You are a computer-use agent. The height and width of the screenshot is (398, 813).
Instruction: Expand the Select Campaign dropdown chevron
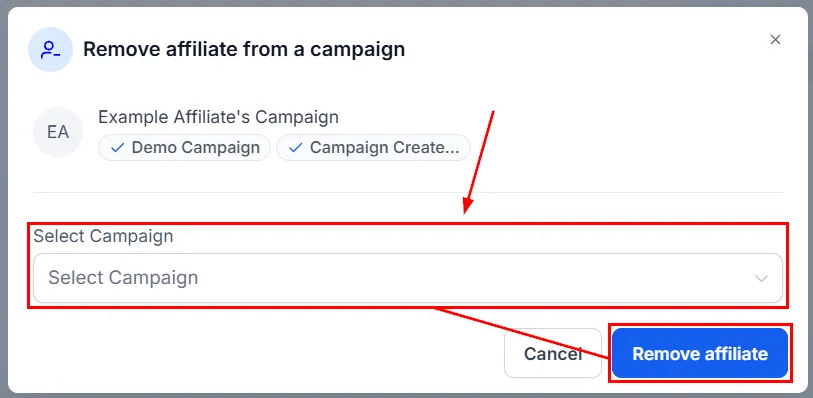point(761,278)
